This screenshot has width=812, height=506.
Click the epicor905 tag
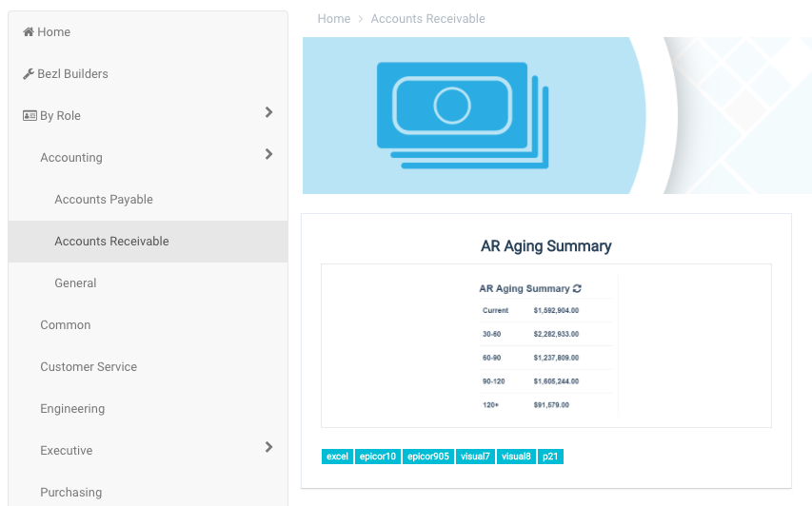click(x=428, y=457)
